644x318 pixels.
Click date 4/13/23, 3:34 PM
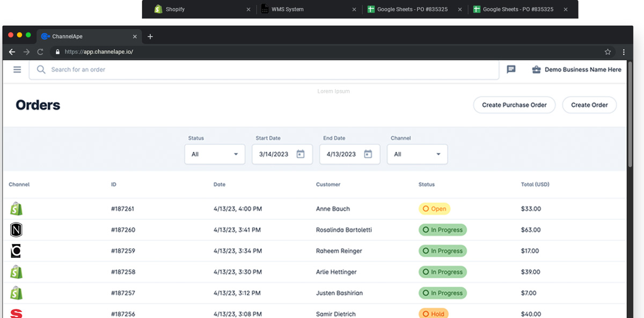pyautogui.click(x=237, y=251)
